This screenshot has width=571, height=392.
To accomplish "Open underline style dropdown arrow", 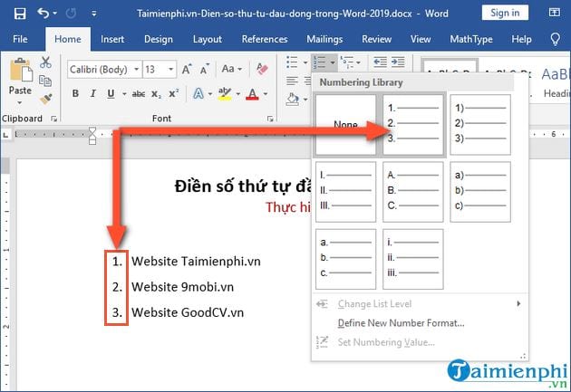I will point(124,94).
